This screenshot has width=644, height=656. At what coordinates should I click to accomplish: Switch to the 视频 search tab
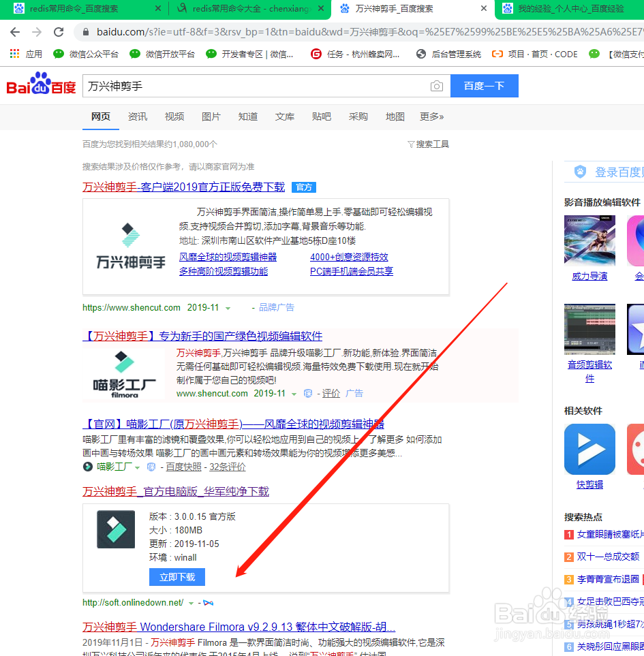[x=174, y=116]
